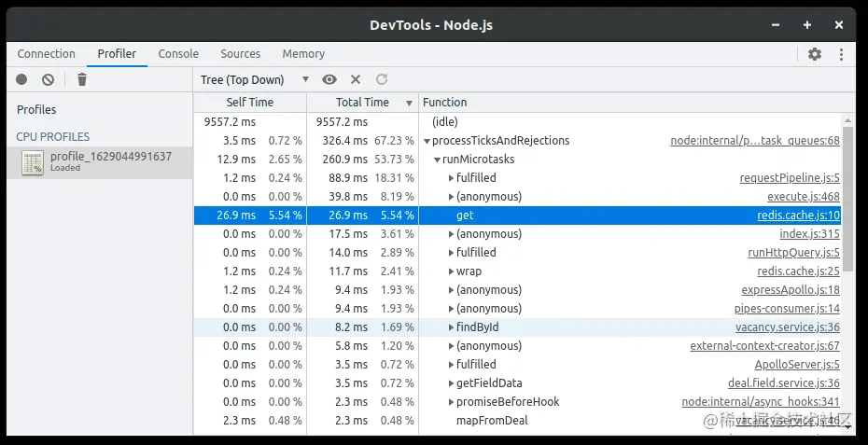Select the mapFromDeal function row
Screen dimensions: 868x445
(518, 421)
